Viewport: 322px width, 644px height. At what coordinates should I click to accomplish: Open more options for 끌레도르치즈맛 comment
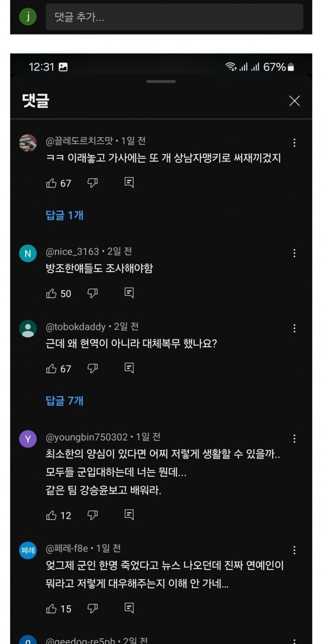pos(294,143)
